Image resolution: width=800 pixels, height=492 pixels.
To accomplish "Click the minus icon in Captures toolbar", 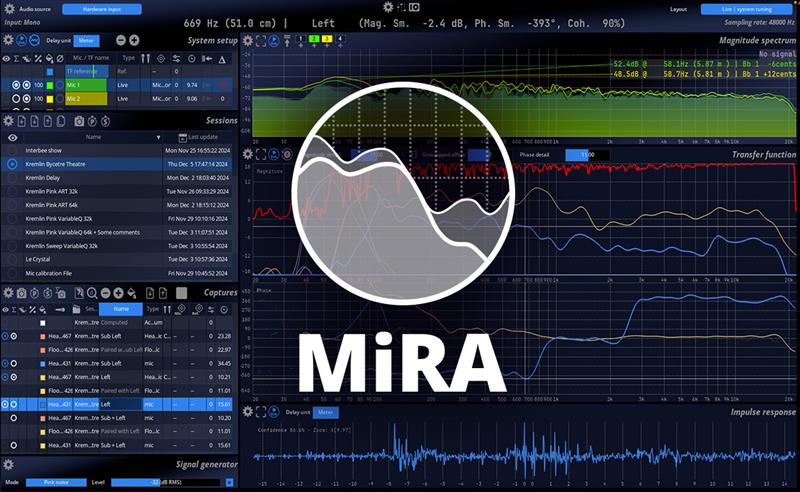I will point(106,293).
